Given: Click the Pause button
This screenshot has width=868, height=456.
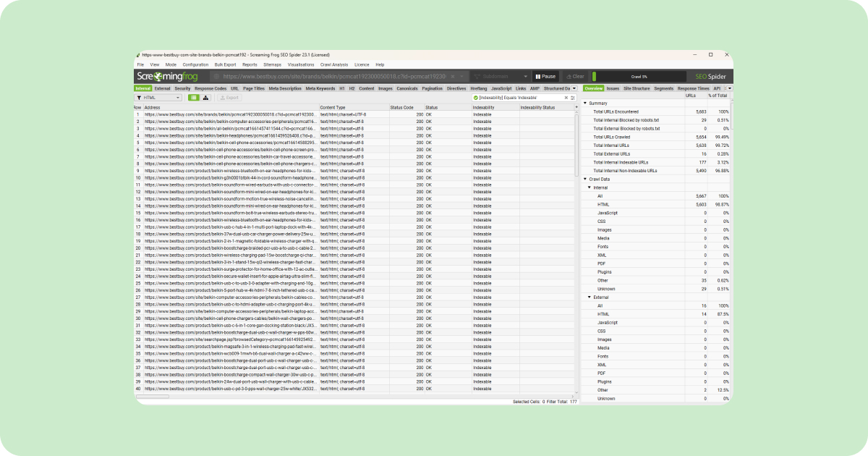Looking at the screenshot, I should (547, 76).
